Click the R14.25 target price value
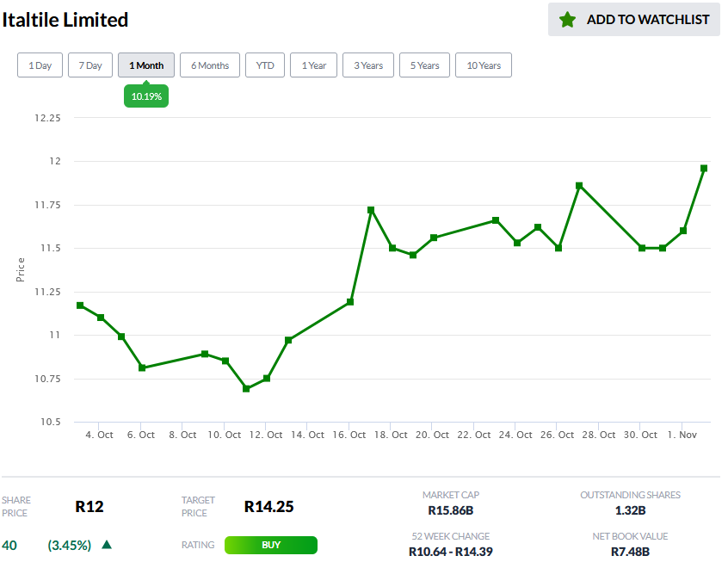Image resolution: width=728 pixels, height=562 pixels. pos(269,506)
